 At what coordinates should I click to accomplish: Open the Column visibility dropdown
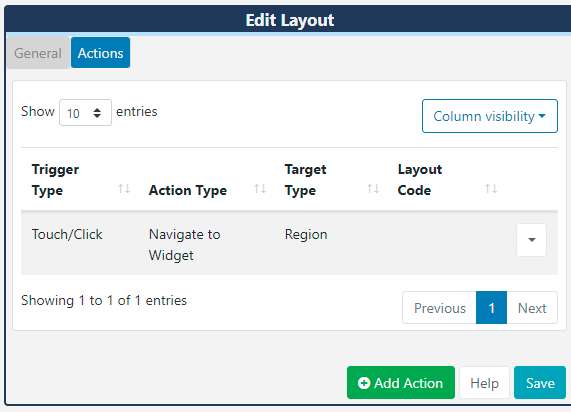(490, 116)
